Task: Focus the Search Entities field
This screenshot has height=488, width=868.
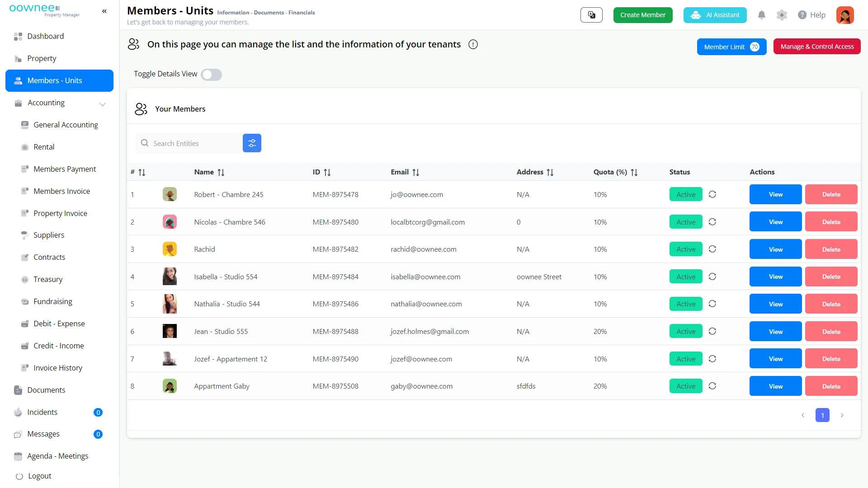Action: click(190, 143)
